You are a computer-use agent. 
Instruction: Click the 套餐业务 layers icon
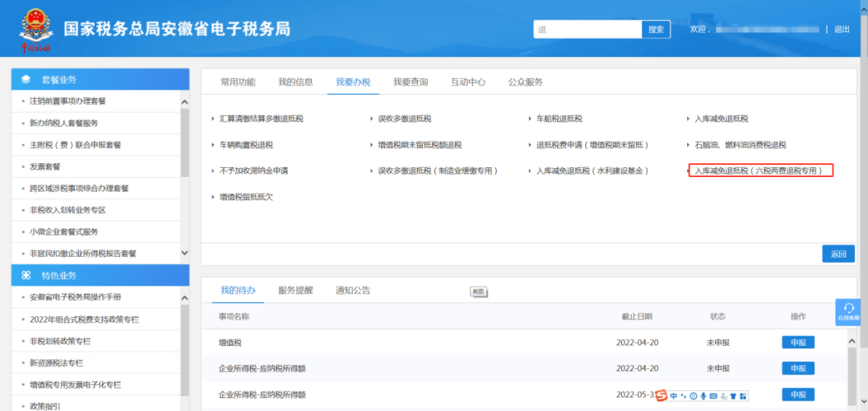26,80
